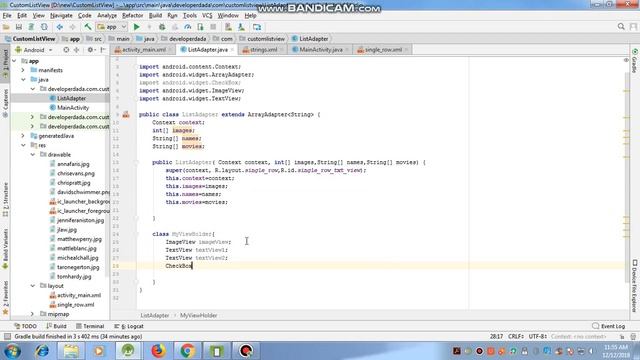Image resolution: width=640 pixels, height=360 pixels.
Task: Navigate Back with the left arrow icon
Action: coord(60,27)
